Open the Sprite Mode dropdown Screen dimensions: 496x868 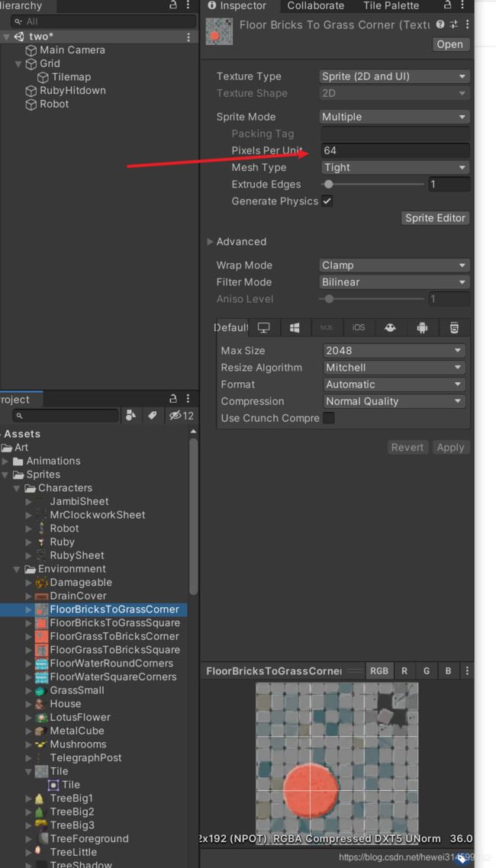pyautogui.click(x=395, y=117)
